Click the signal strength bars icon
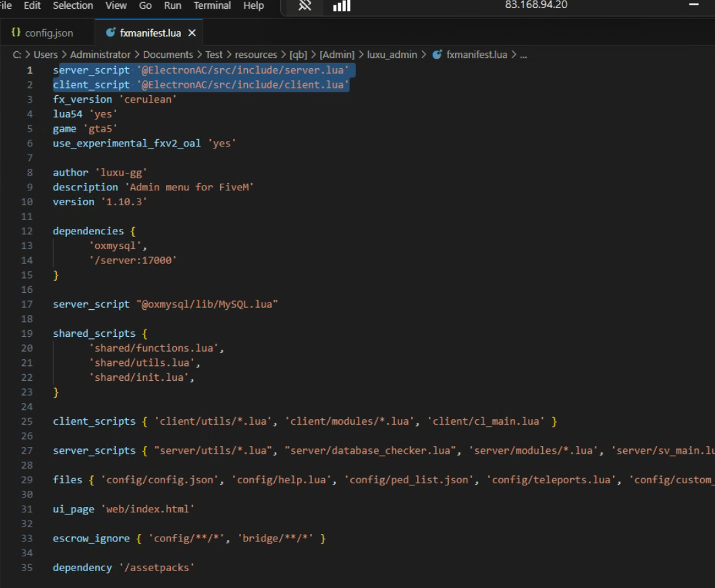The image size is (715, 588). (x=342, y=6)
